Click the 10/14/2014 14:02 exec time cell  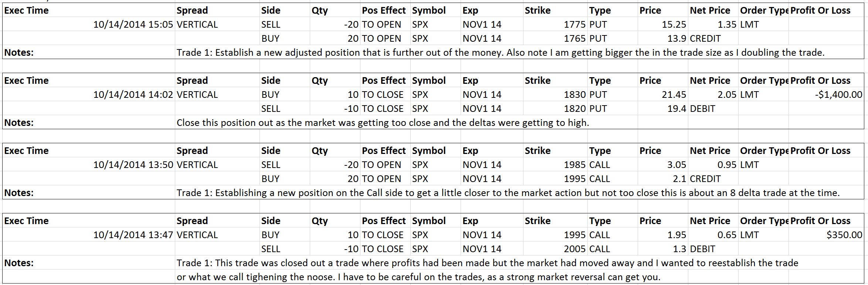89,95
